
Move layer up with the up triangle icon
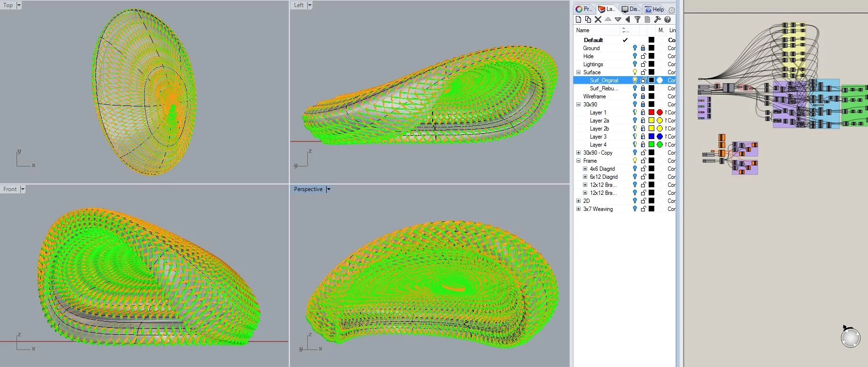(608, 19)
